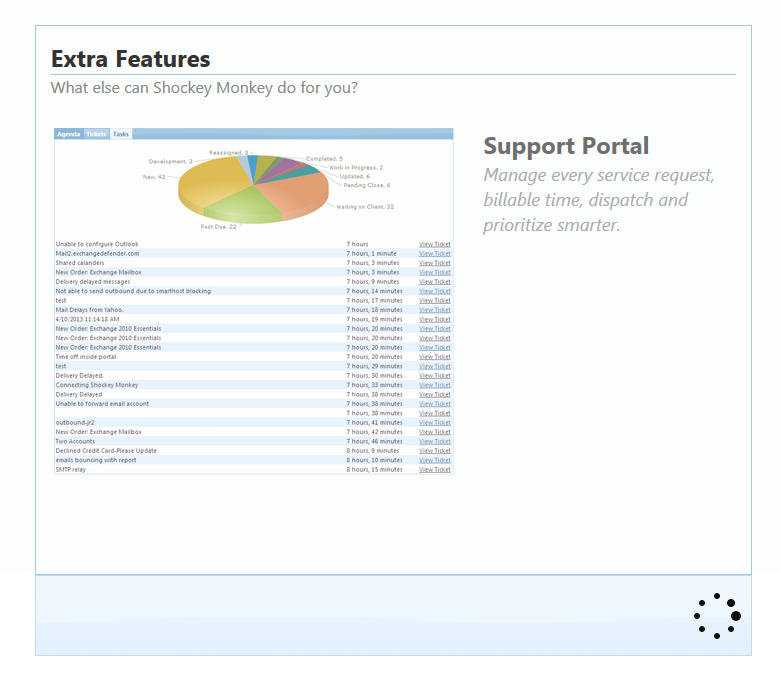
Task: Open the Tickets tab
Action: pyautogui.click(x=96, y=134)
